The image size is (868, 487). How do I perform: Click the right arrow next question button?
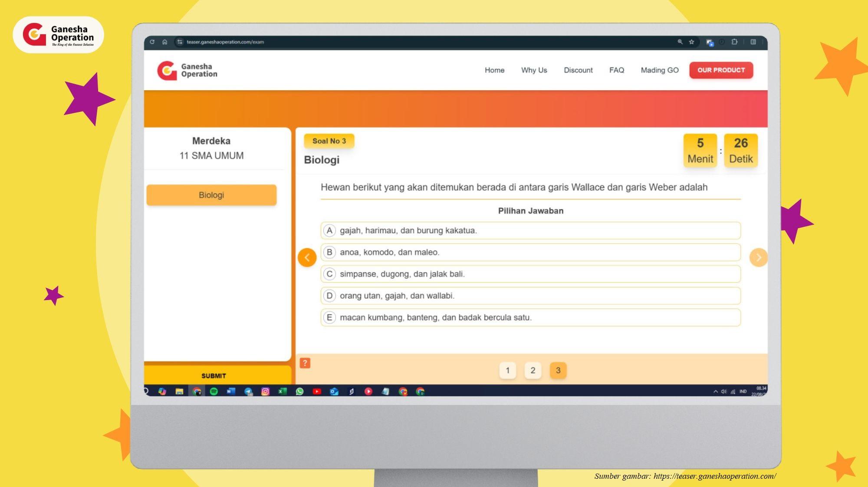click(758, 258)
